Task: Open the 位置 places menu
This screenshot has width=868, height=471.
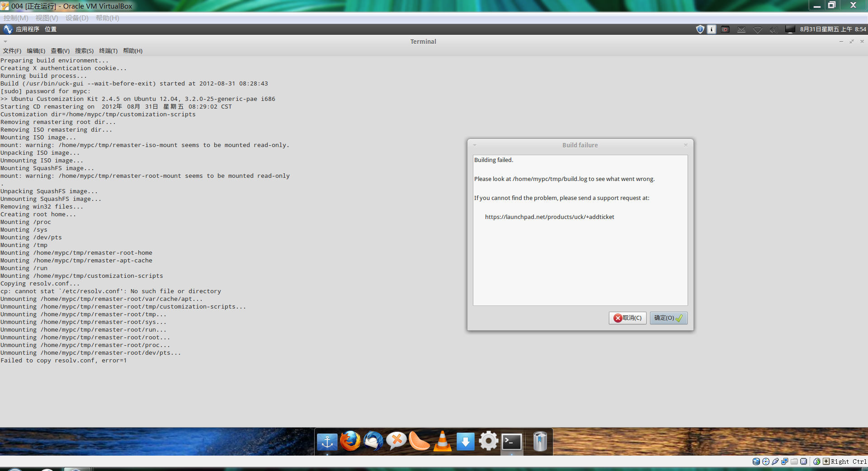Action: (51, 29)
